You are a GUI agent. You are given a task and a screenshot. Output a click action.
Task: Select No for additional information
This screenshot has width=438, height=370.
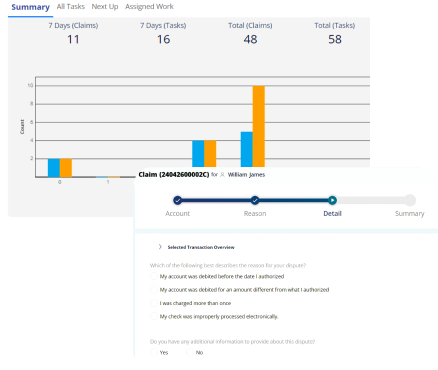pos(190,352)
